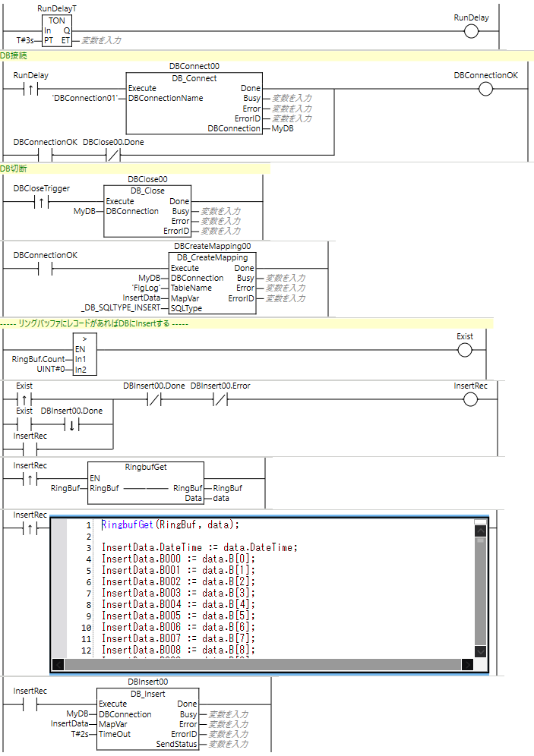Select the RunDelay rising-edge contact

pos(31,89)
